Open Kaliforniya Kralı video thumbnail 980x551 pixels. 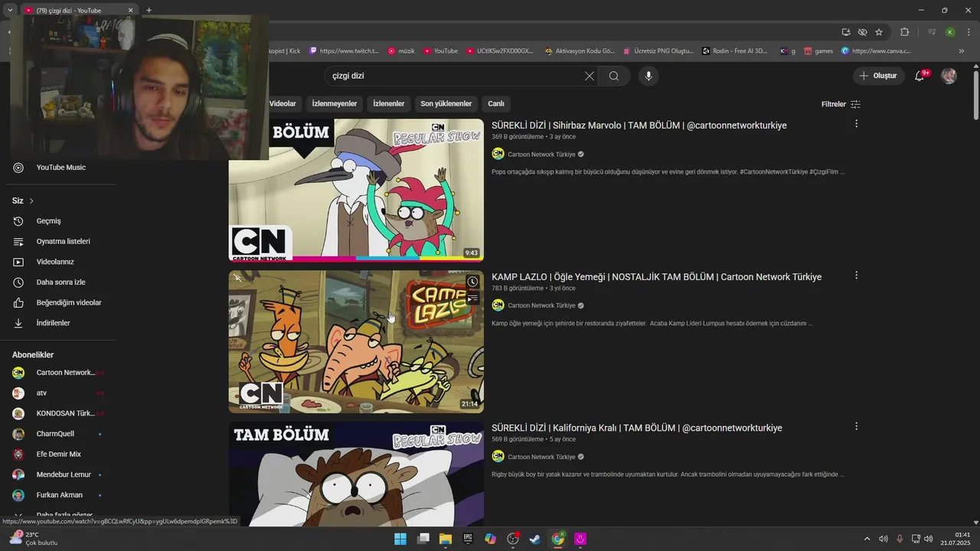(x=356, y=474)
